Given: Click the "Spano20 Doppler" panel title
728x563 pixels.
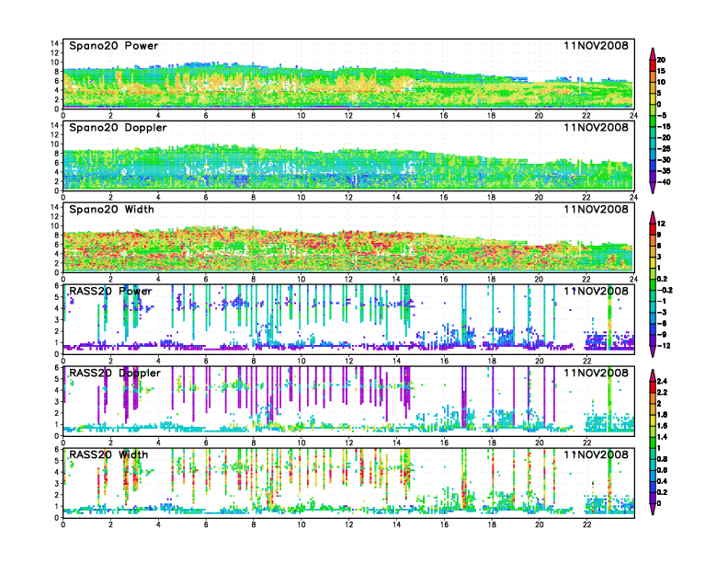Looking at the screenshot, I should click(118, 128).
